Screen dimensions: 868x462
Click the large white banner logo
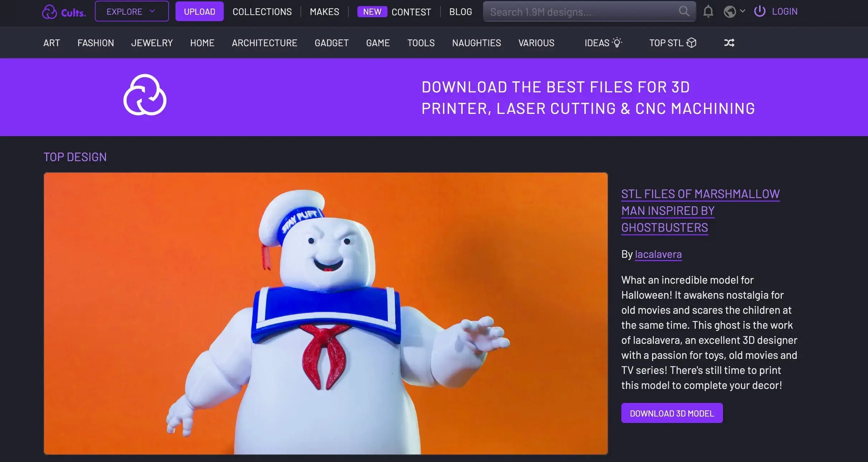pos(145,95)
